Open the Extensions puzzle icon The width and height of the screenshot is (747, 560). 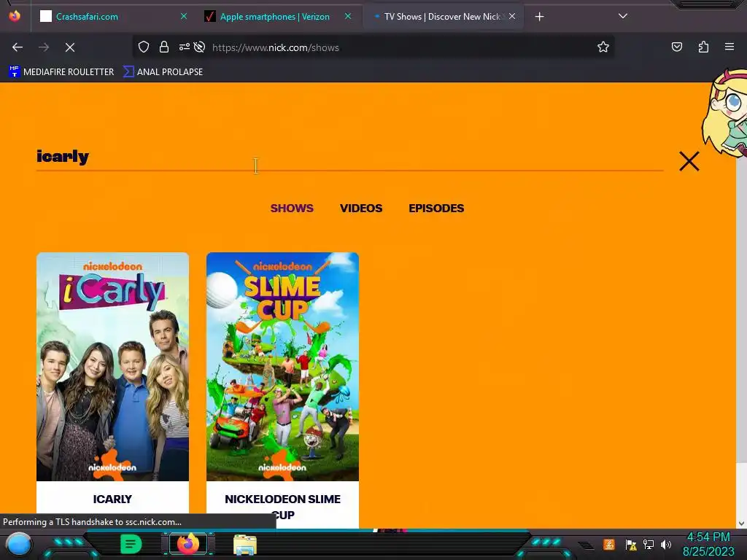[x=703, y=47]
